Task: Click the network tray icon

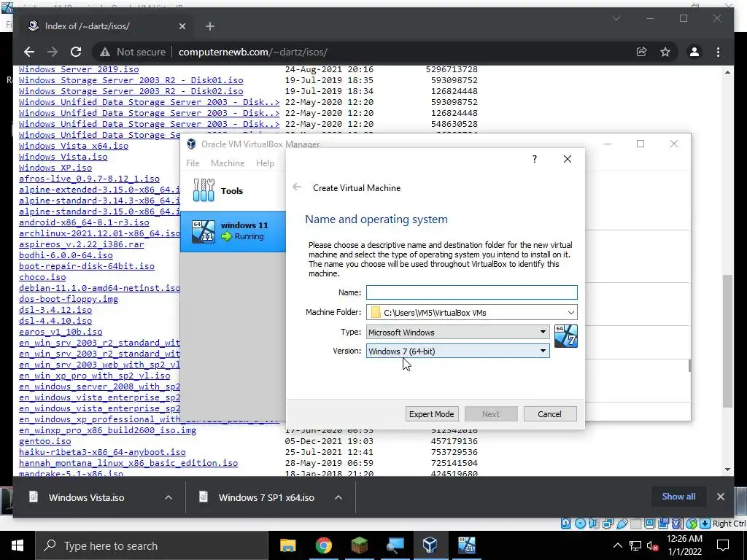Action: click(x=635, y=545)
